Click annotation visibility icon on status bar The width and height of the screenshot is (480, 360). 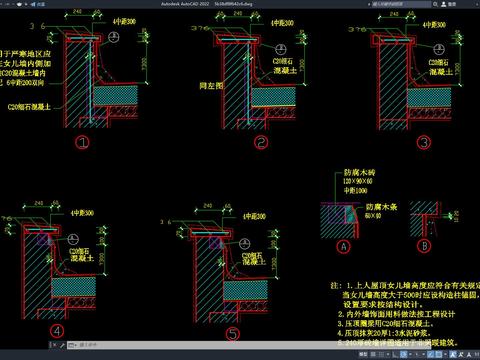coord(452,354)
